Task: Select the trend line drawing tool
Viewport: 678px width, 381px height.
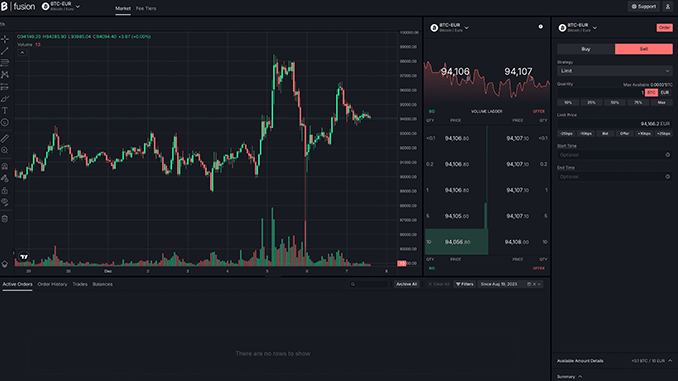Action: pyautogui.click(x=5, y=51)
